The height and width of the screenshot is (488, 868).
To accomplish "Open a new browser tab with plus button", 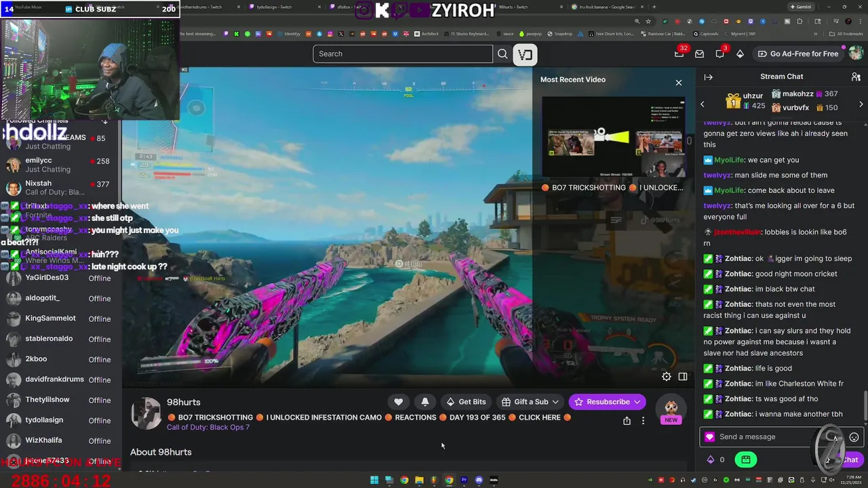I will (x=654, y=7).
